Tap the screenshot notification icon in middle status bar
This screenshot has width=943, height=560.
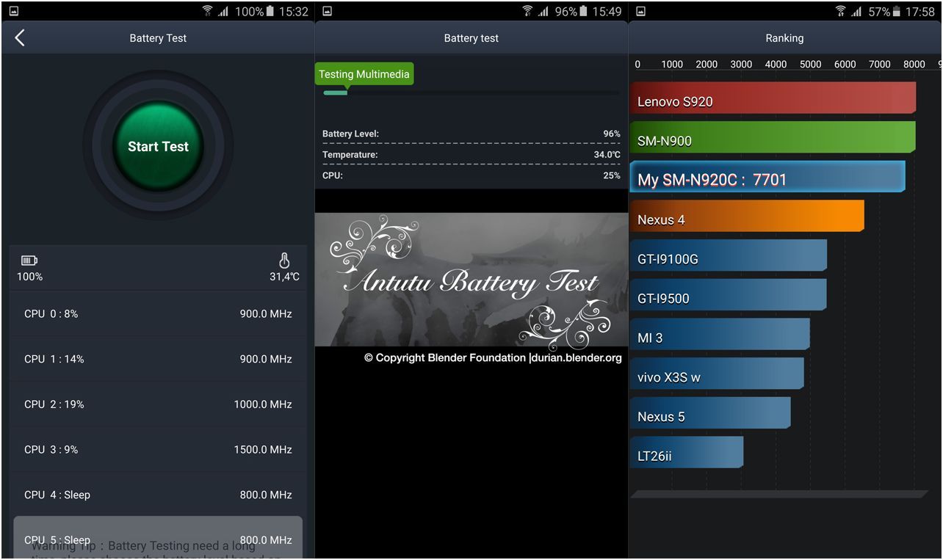point(327,11)
